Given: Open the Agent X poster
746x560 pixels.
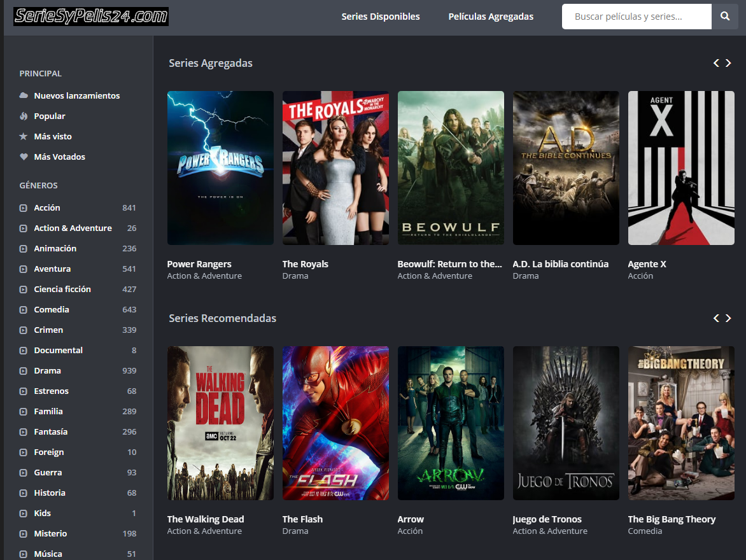Looking at the screenshot, I should pos(681,168).
